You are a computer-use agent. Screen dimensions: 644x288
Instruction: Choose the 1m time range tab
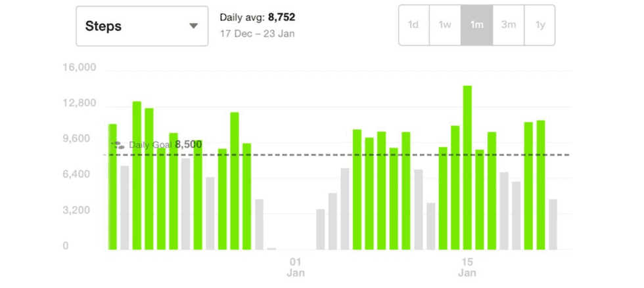476,25
